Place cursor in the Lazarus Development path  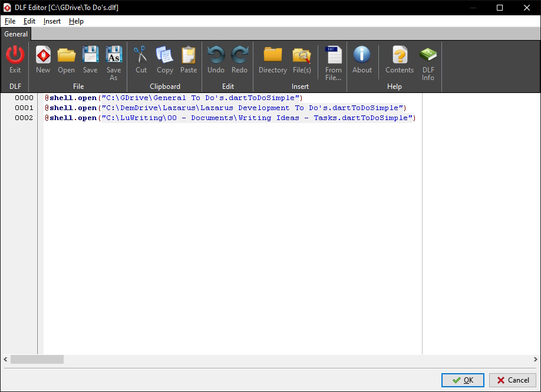point(252,108)
